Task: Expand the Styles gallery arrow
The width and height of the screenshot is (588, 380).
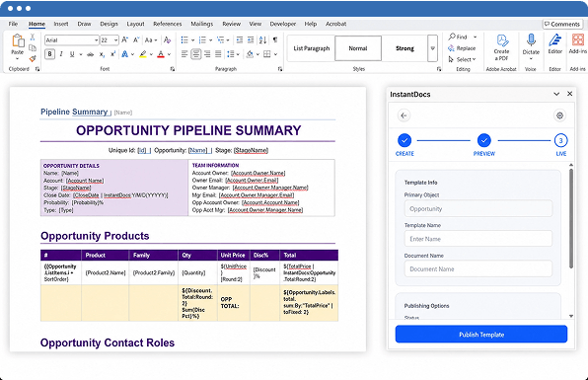Action: tap(432, 48)
